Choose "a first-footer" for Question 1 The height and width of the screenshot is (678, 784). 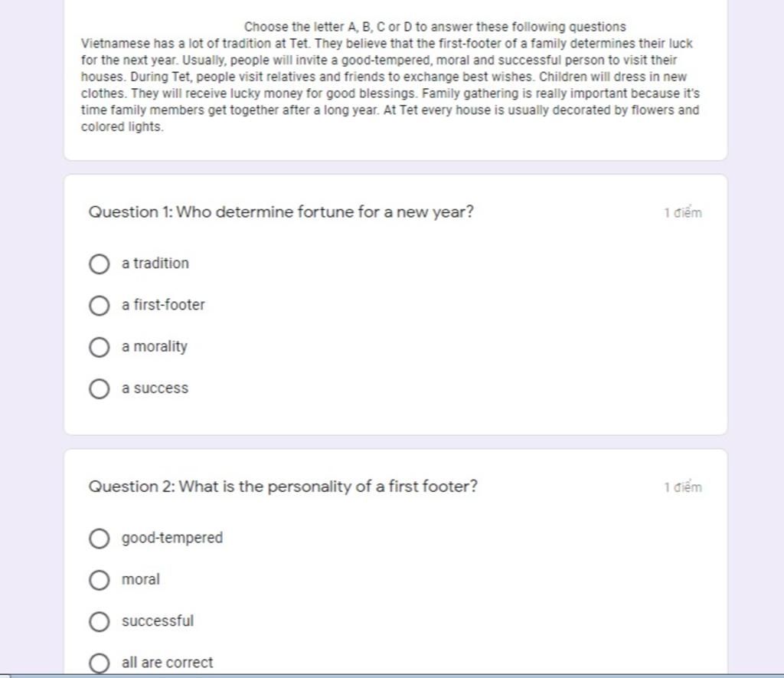click(99, 305)
